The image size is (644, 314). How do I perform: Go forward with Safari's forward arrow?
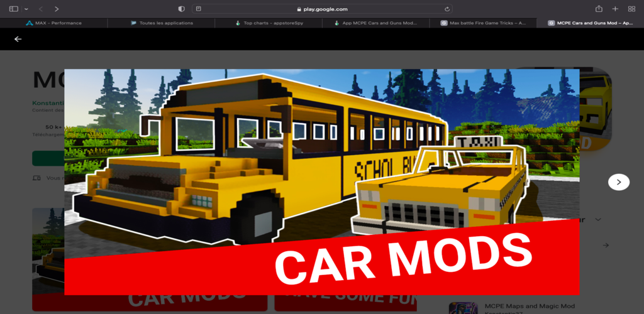57,9
